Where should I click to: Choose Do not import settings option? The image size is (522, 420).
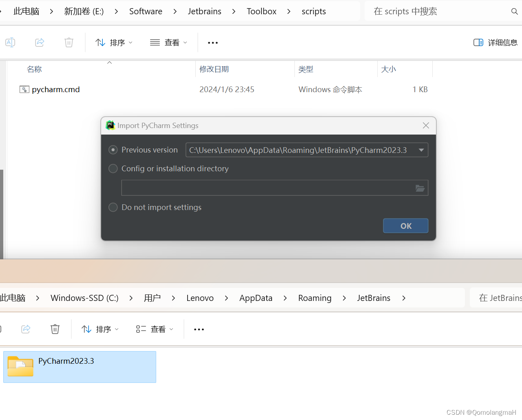113,208
